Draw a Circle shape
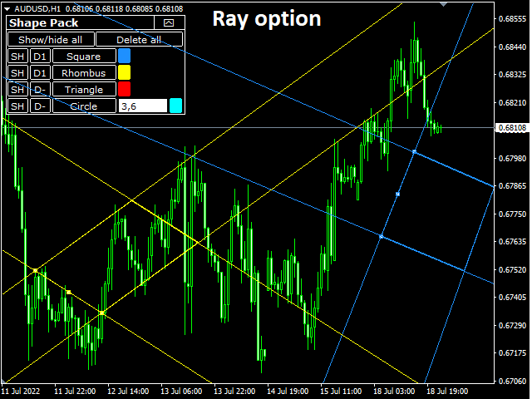This screenshot has width=532, height=399. pos(84,106)
